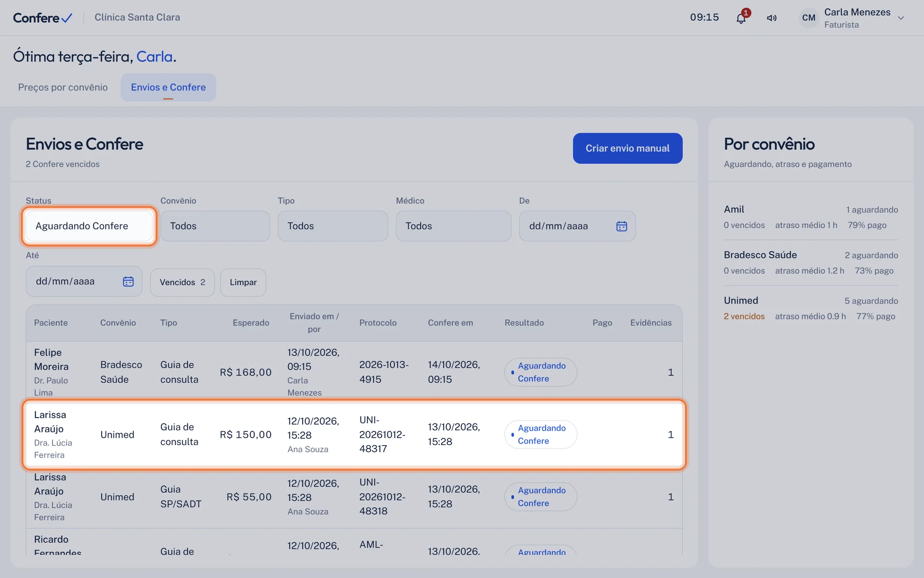Open the Amil convênio summary
The height and width of the screenshot is (578, 924).
[x=811, y=217]
